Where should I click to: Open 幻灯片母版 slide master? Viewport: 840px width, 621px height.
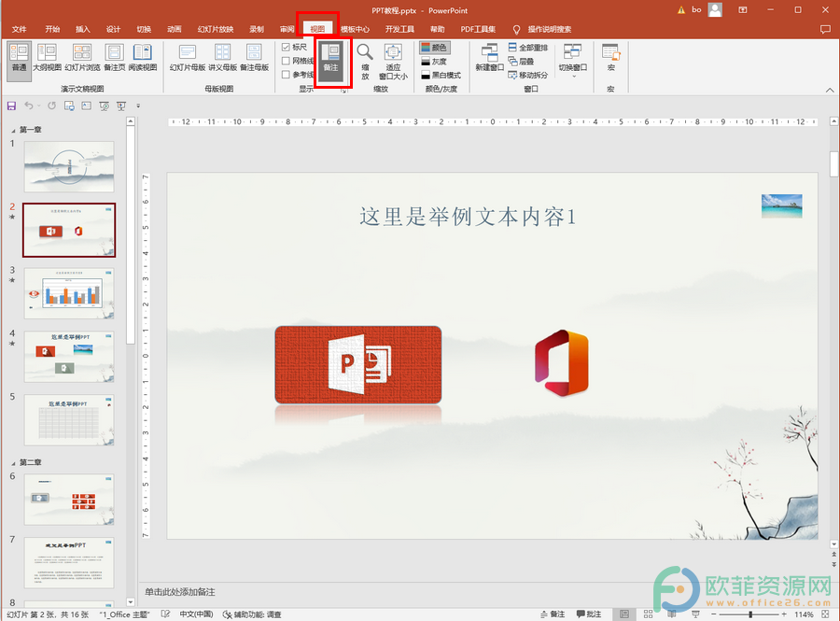pos(188,59)
